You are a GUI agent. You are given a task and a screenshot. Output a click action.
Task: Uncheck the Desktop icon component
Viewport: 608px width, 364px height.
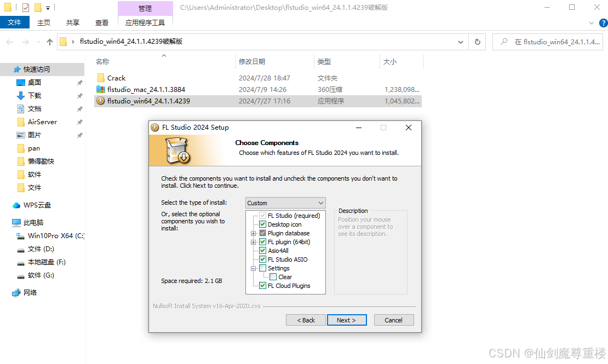(262, 224)
